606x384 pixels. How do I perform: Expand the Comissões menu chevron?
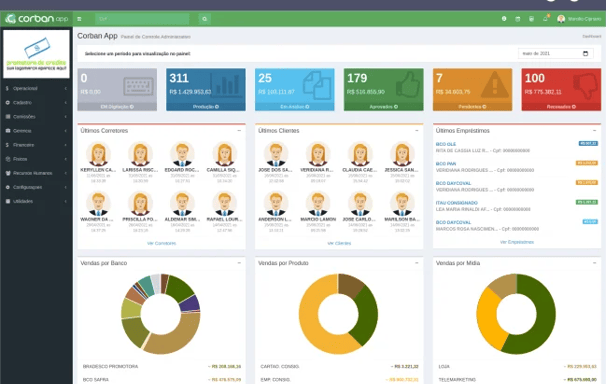click(x=66, y=117)
